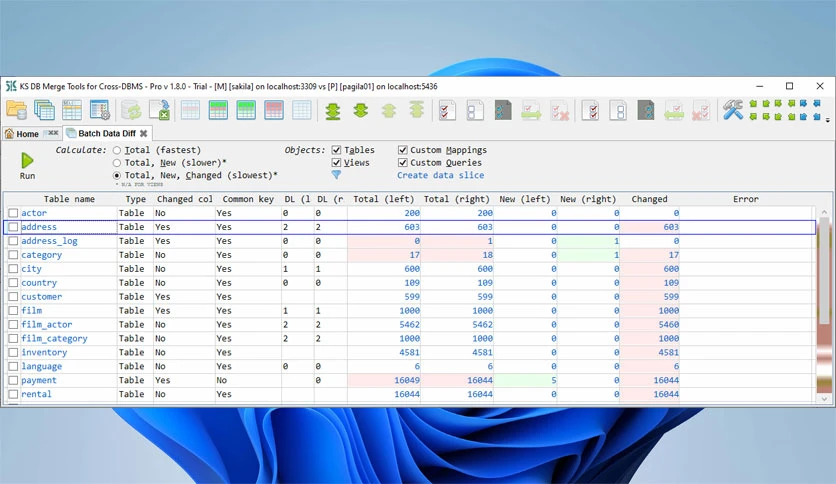This screenshot has height=484, width=836.
Task: Check the film_category row checkbox
Action: click(x=13, y=338)
